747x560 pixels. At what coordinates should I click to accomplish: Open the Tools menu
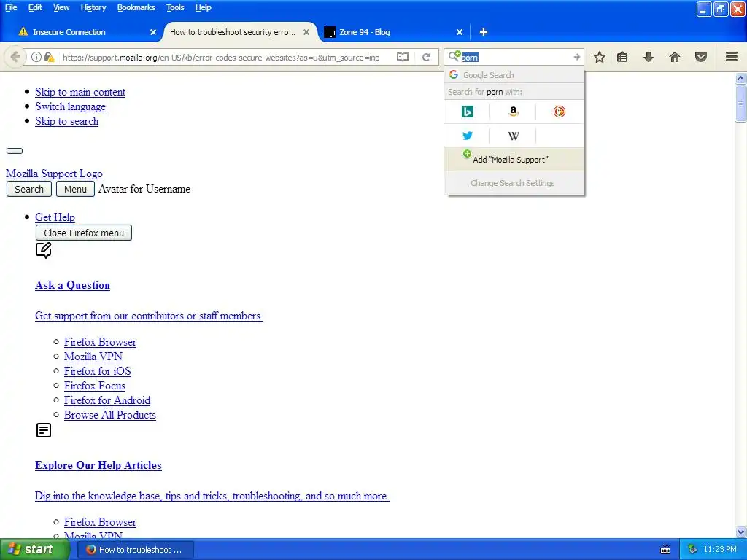coord(175,7)
